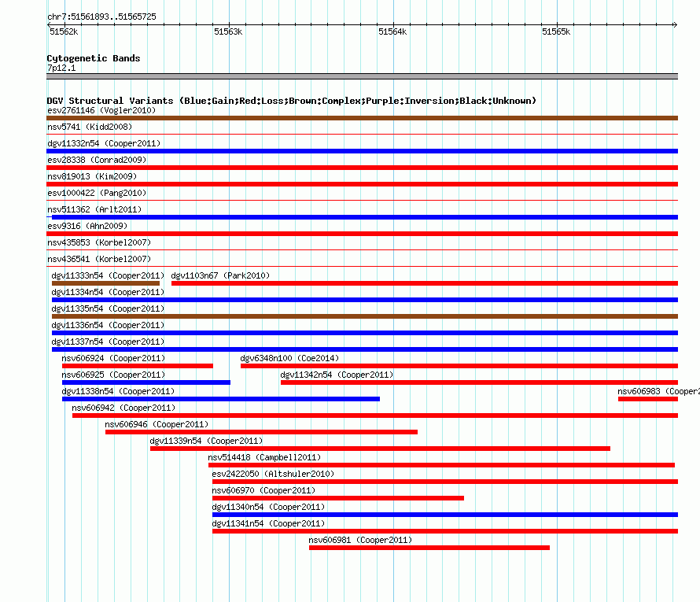Click the DGV Structural Variants track title
Viewport: 700px width, 602px height.
[291, 101]
